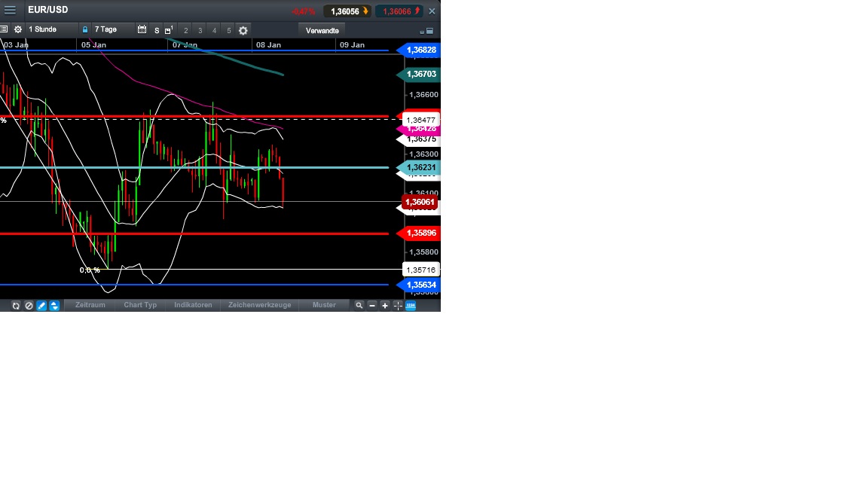Activate the magnifier zoom icon

(x=358, y=305)
